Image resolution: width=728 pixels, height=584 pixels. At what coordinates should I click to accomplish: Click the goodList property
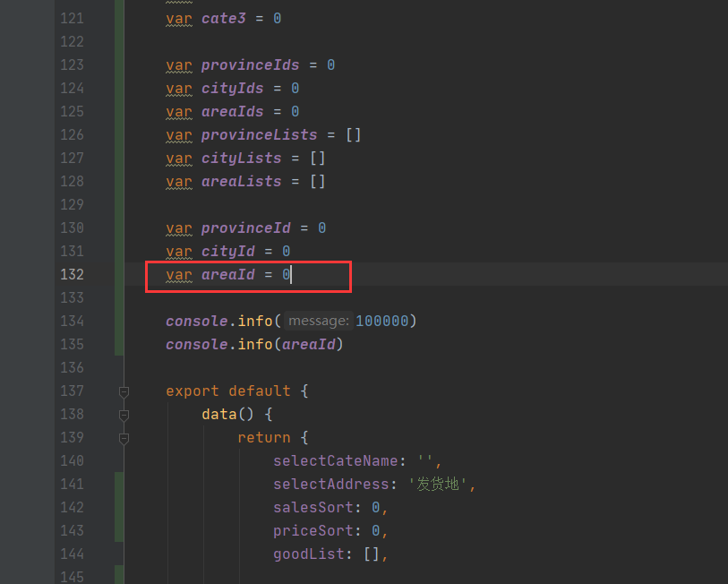308,554
